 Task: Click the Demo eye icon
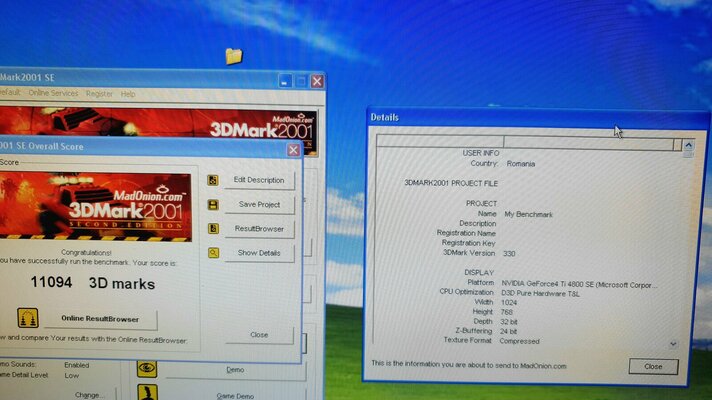coord(147,368)
